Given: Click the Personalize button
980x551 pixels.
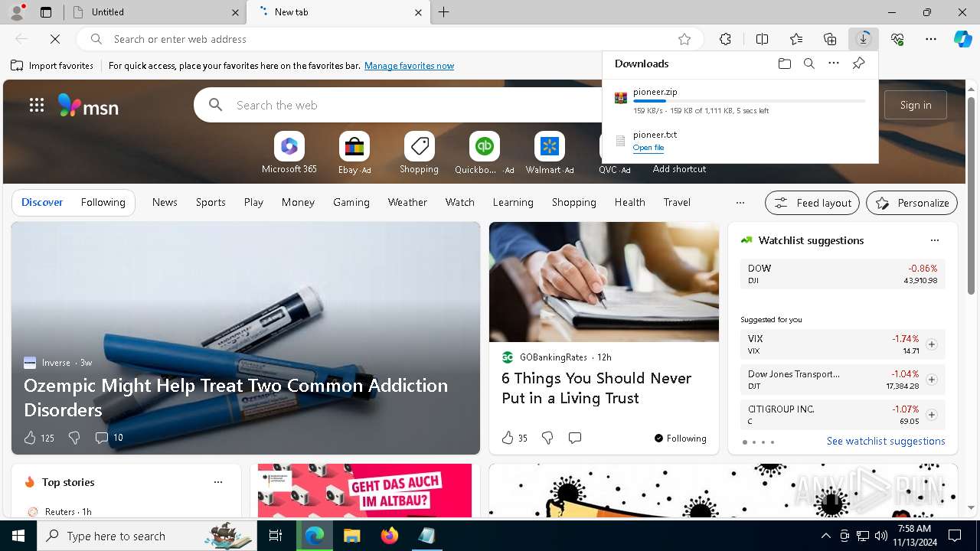Looking at the screenshot, I should (912, 203).
